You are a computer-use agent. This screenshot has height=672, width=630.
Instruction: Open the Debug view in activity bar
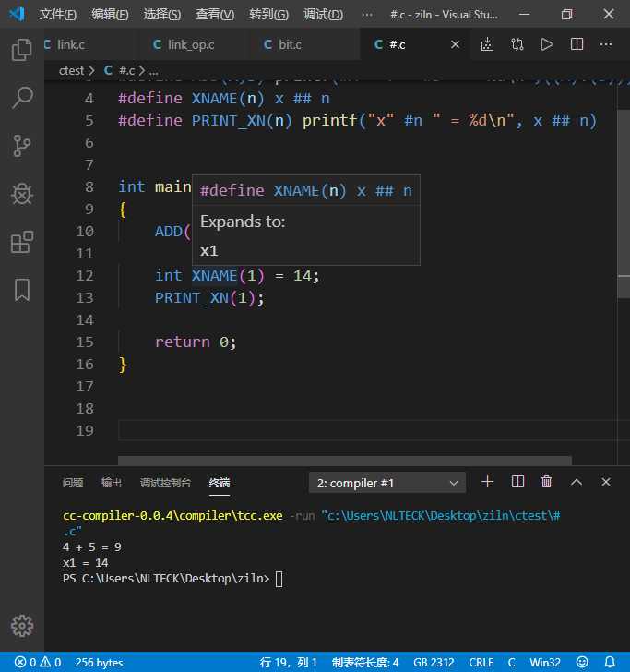[x=22, y=194]
